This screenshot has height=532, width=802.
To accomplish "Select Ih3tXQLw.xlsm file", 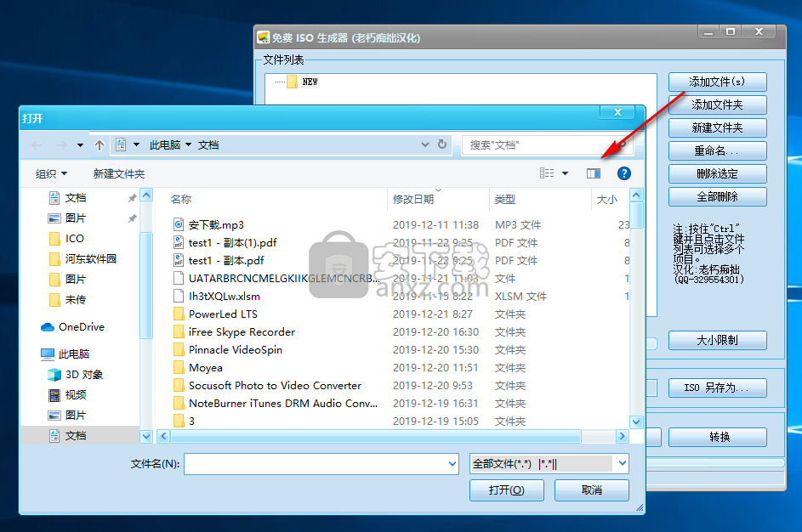I will point(224,297).
